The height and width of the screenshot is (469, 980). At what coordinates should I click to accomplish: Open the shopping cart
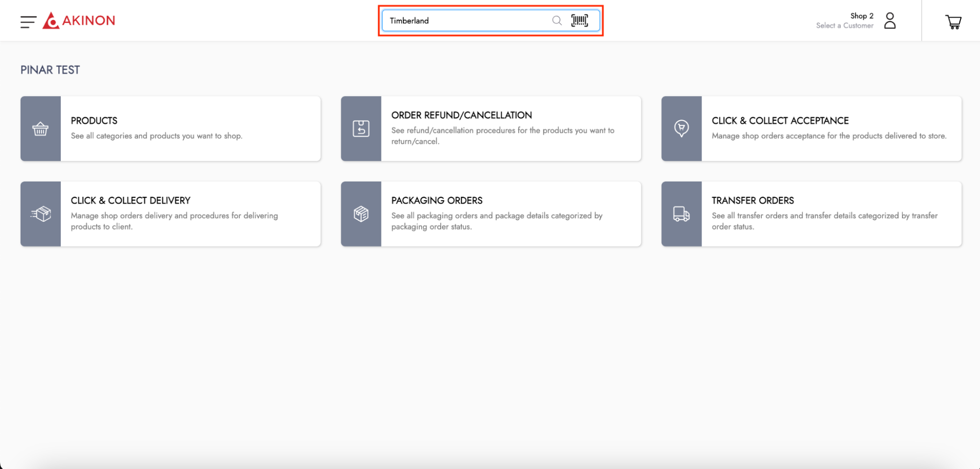[953, 22]
